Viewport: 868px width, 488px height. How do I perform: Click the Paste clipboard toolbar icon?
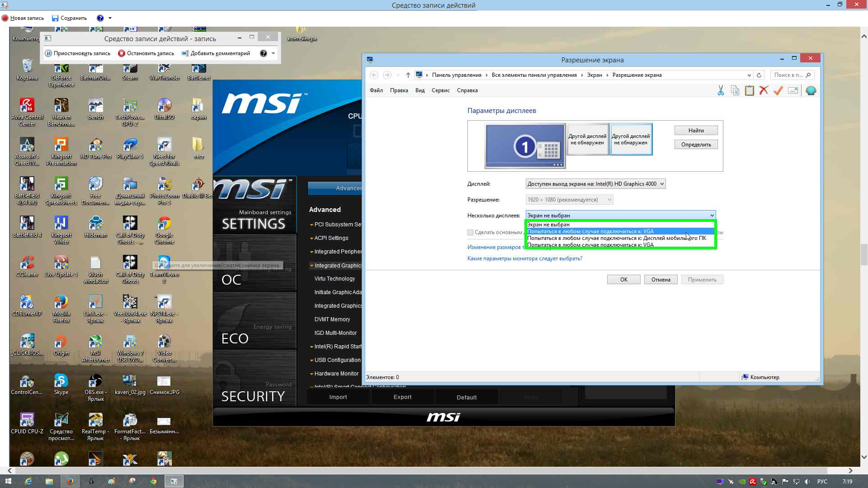750,91
